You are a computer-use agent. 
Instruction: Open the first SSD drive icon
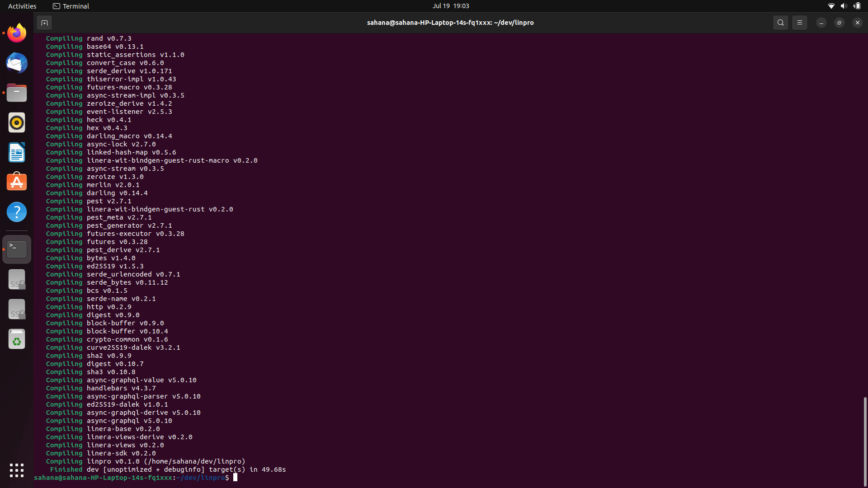click(x=17, y=279)
